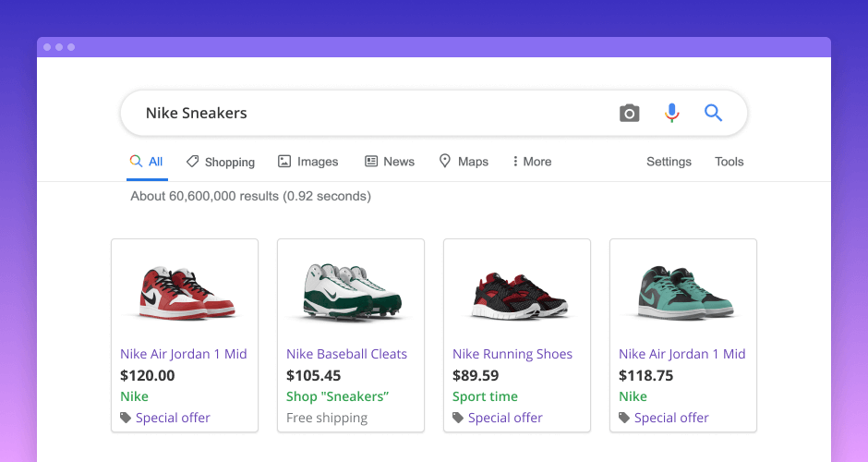The image size is (868, 462).
Task: Focus the Nike Sneakers search field
Action: (x=433, y=113)
